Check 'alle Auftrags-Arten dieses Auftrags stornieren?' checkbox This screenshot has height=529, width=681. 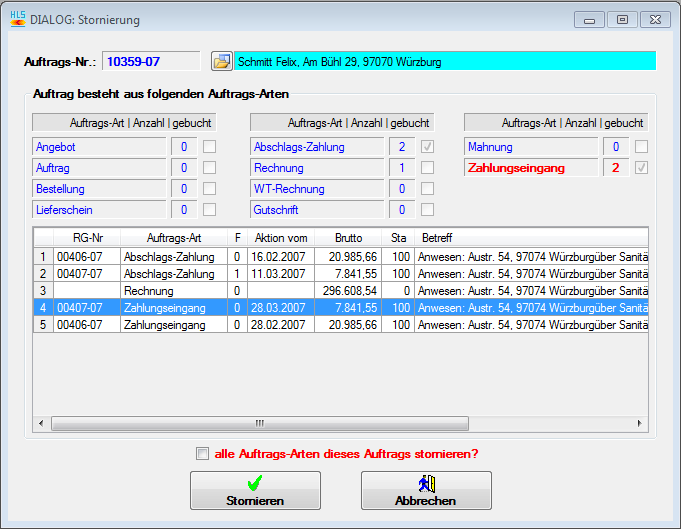click(203, 454)
